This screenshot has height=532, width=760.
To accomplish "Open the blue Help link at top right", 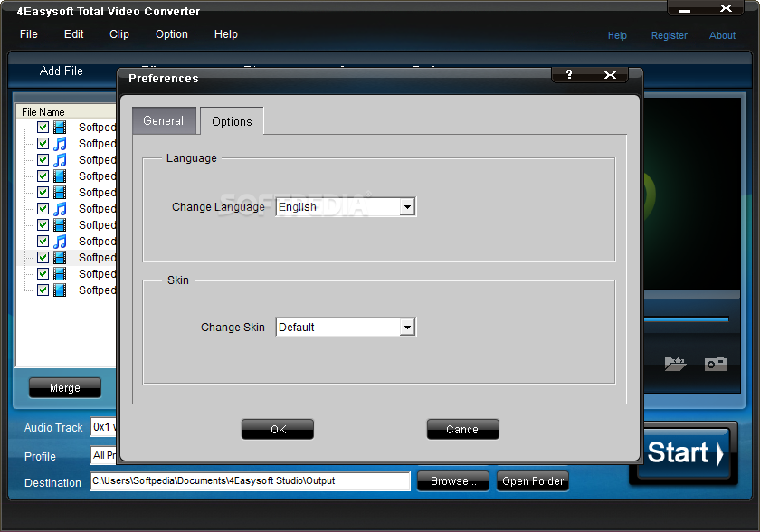I will click(617, 35).
